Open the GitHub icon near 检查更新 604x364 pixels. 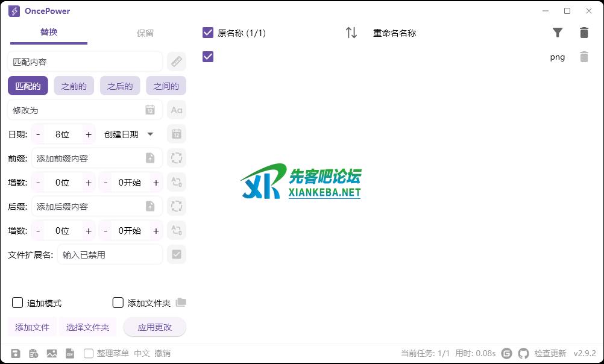(x=523, y=353)
